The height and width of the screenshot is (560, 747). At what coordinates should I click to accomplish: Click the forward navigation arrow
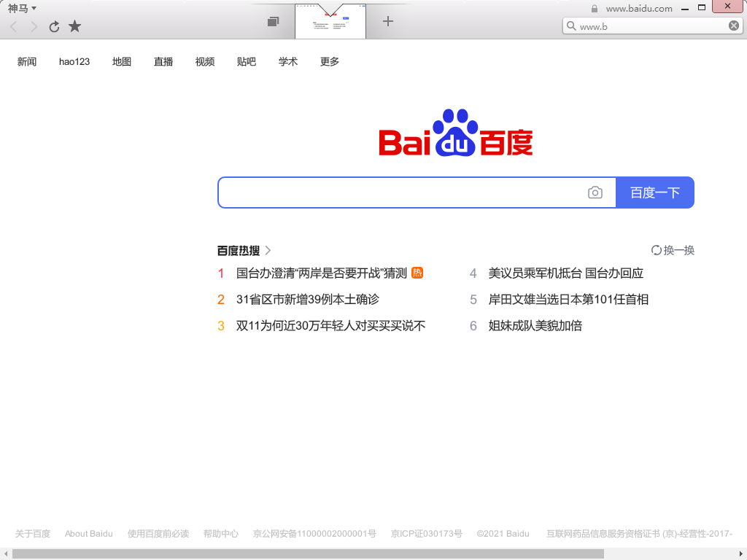34,27
